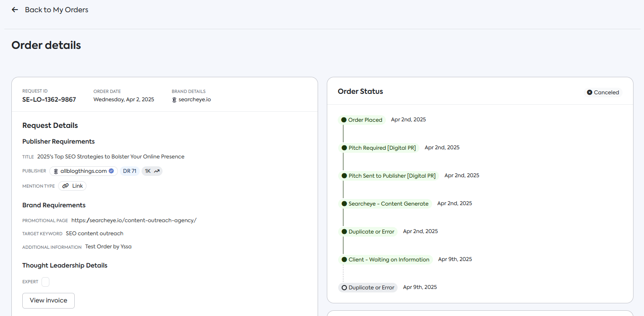The width and height of the screenshot is (644, 316).
Task: Click the back arrow icon
Action: pos(15,10)
